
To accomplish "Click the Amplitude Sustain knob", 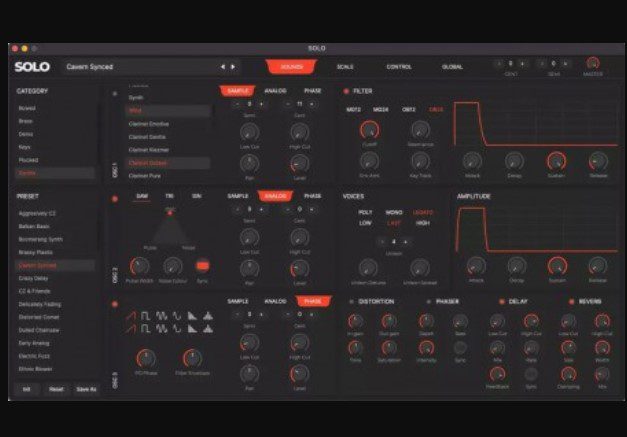I will click(x=557, y=266).
